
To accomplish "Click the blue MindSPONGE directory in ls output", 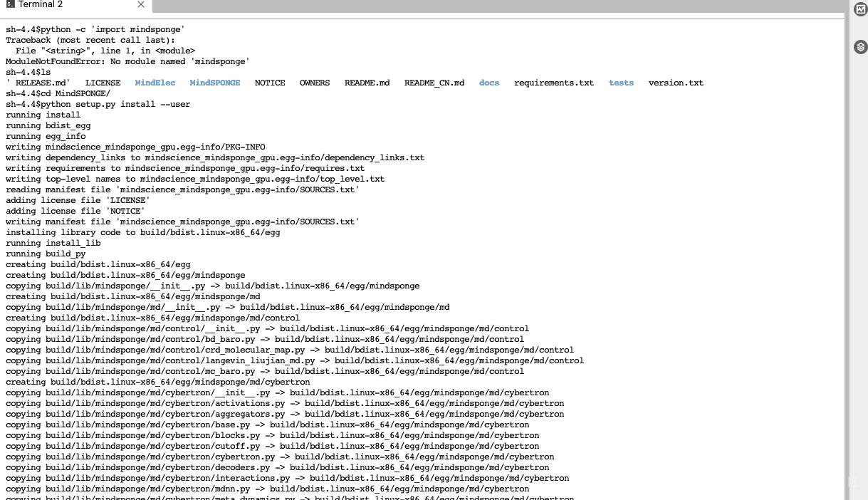I will coord(215,83).
